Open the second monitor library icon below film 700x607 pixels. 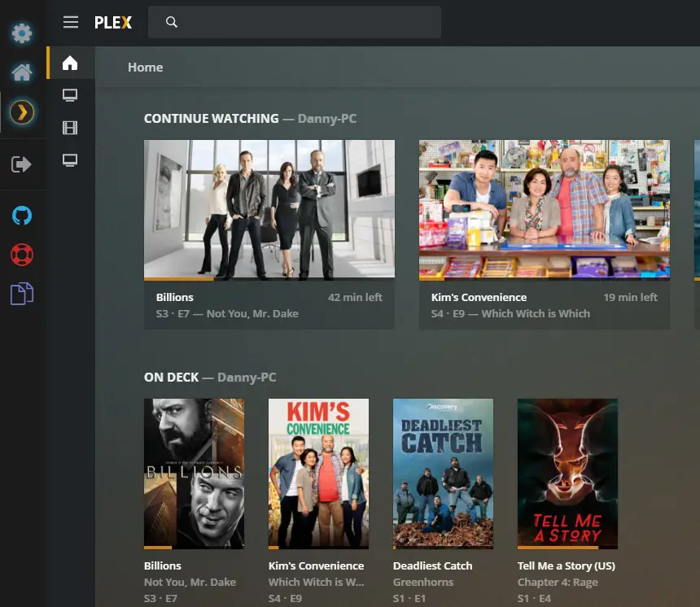coord(70,160)
